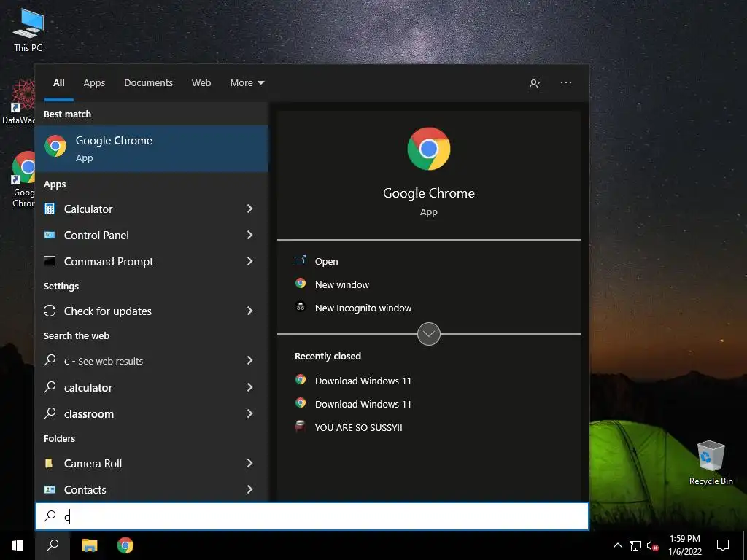Screen dimensions: 747x560
Task: Switch to the Documents search tab
Action: [x=148, y=82]
